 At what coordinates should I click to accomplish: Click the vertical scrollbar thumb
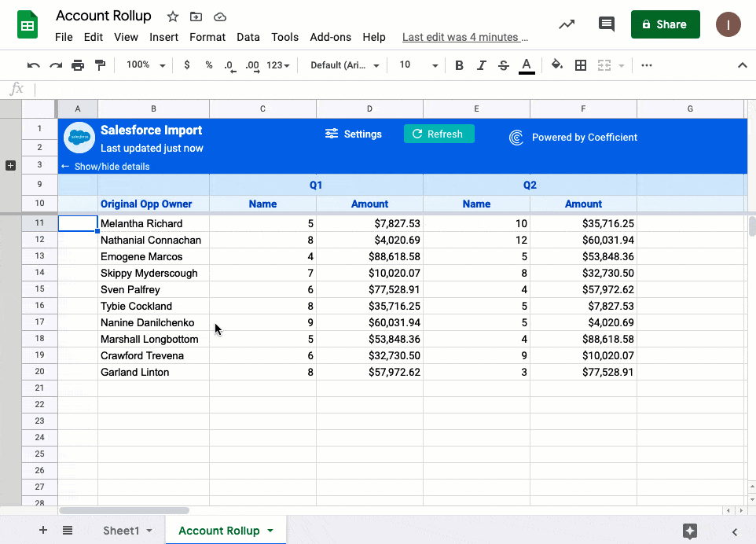pyautogui.click(x=751, y=226)
